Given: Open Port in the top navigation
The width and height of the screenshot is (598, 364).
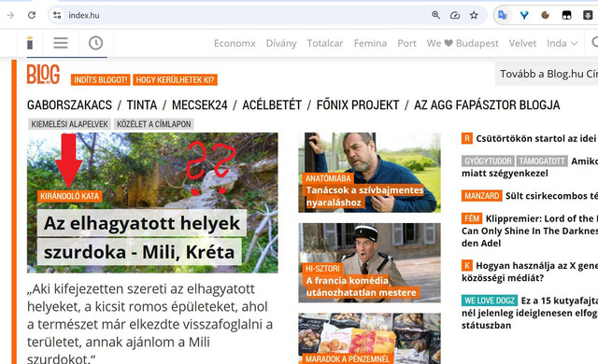Looking at the screenshot, I should [406, 44].
